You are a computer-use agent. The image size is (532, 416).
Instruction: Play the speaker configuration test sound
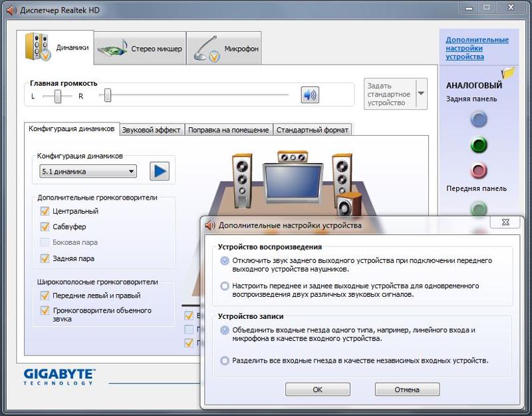tap(160, 171)
